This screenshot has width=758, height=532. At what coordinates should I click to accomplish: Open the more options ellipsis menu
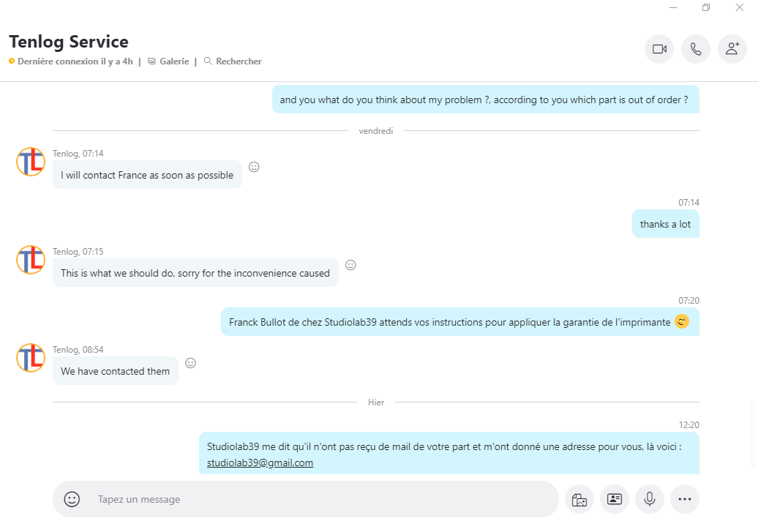685,499
